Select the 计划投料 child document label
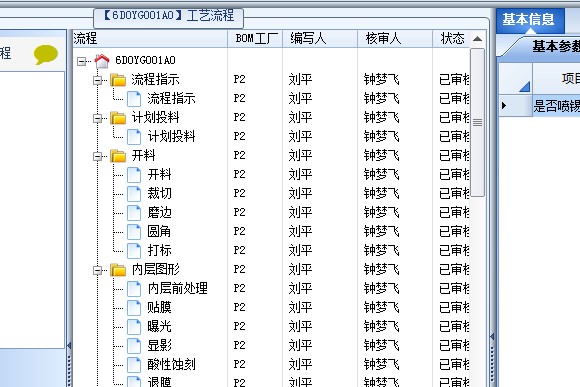 coord(171,137)
